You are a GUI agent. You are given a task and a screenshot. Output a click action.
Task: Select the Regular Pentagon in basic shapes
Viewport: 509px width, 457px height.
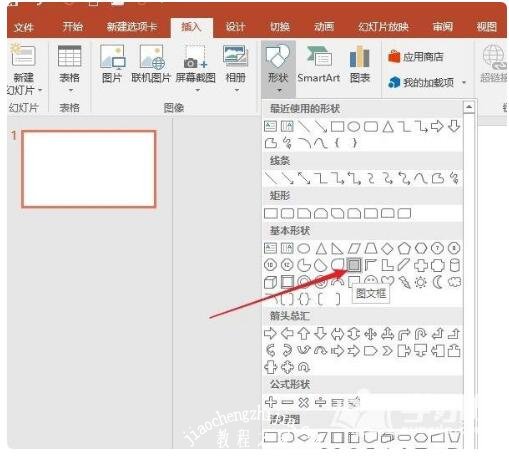(404, 248)
